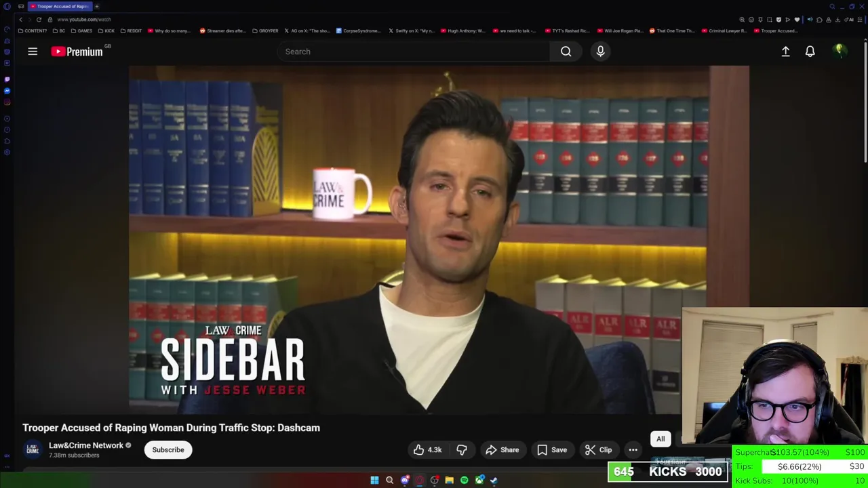Screen dimensions: 868x488
Task: Click the magnifier search button
Action: point(566,52)
